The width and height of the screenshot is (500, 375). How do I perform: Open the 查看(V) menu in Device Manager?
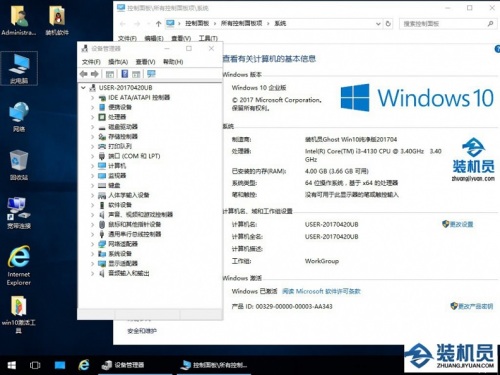[145, 62]
